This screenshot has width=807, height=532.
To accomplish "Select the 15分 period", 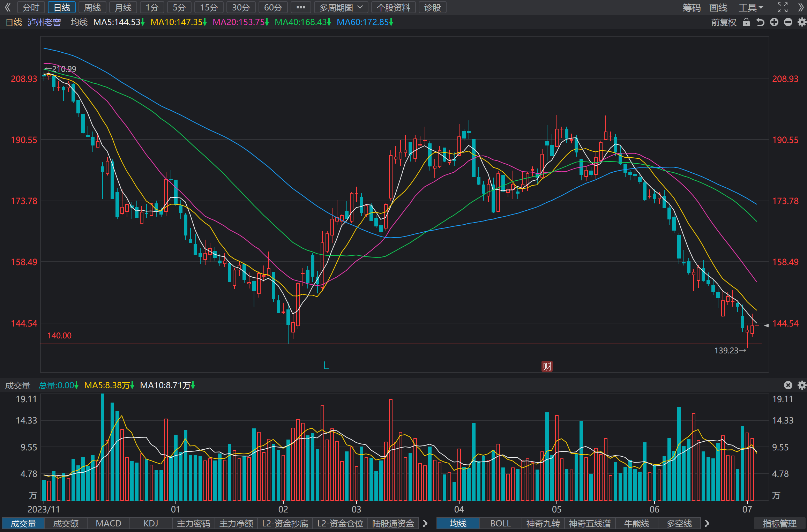I will tap(209, 7).
